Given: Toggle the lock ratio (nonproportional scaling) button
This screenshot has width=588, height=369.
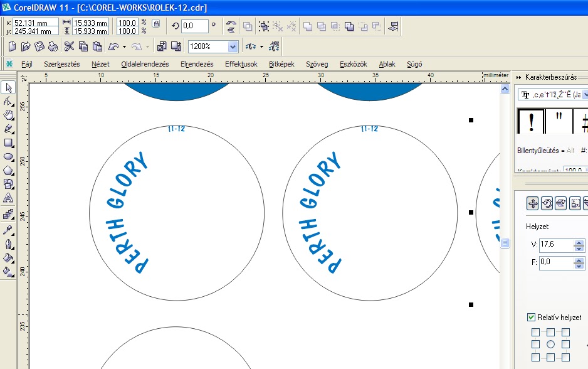Looking at the screenshot, I should 156,24.
